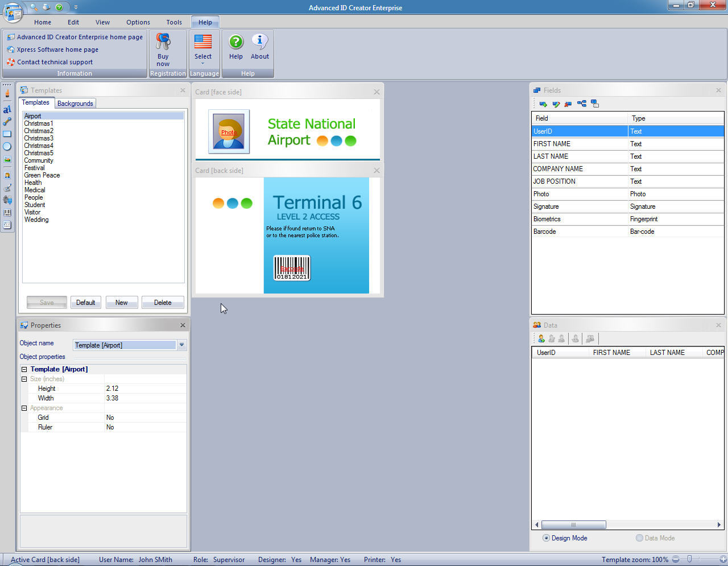Click the magnifier icon in quick access toolbar

click(x=34, y=7)
